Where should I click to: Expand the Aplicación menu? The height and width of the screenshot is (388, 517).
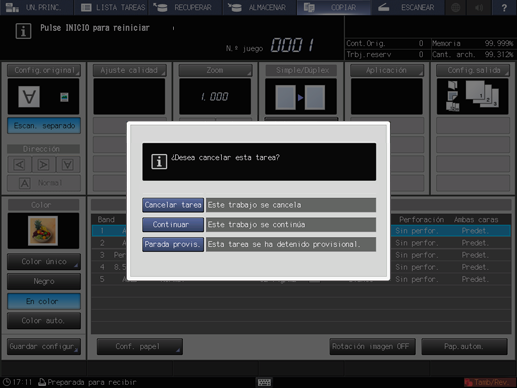click(387, 70)
